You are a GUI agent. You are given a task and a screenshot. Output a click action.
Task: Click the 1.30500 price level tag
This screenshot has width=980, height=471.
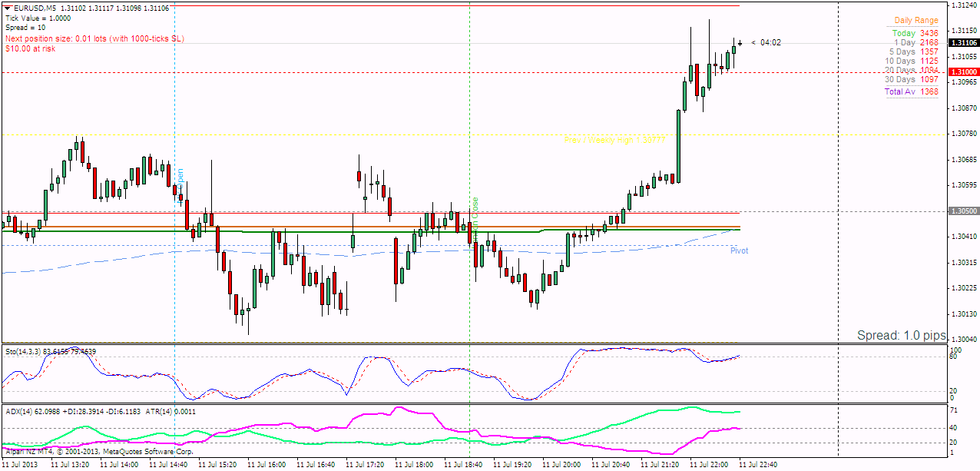[964, 211]
